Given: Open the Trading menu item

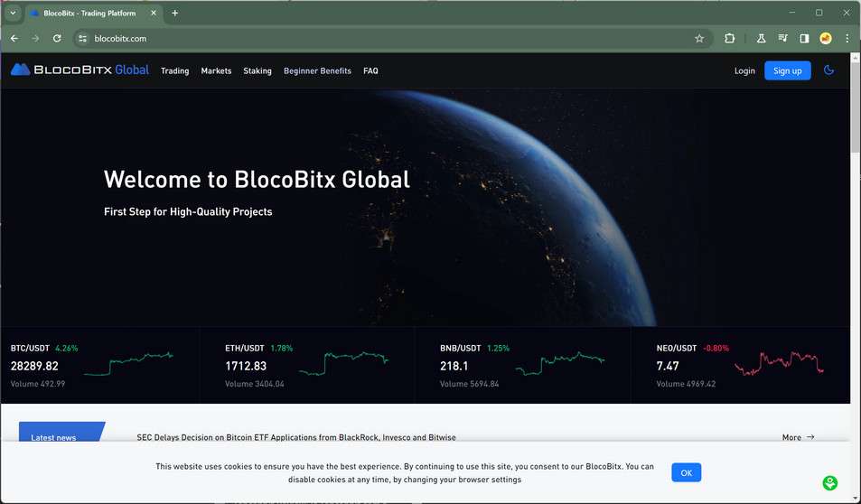Looking at the screenshot, I should pyautogui.click(x=174, y=70).
